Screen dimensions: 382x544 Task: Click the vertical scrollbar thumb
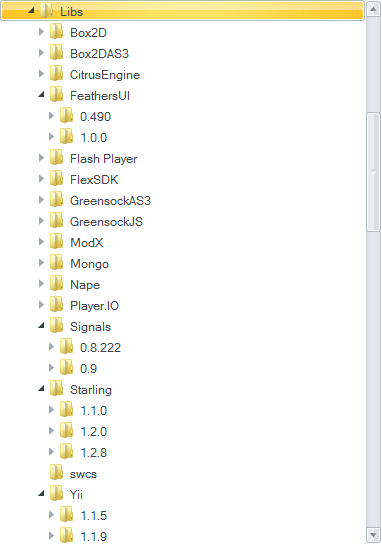(373, 172)
